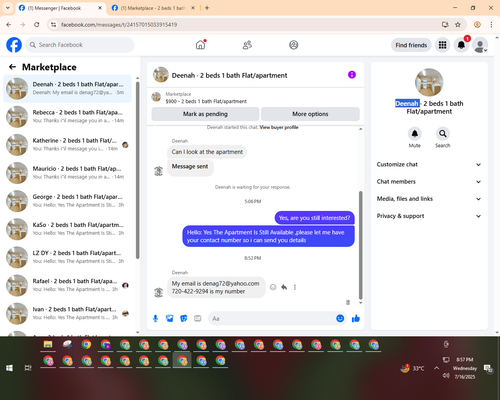This screenshot has height=400, width=500.
Task: Reply to Deenah's email message
Action: (284, 287)
